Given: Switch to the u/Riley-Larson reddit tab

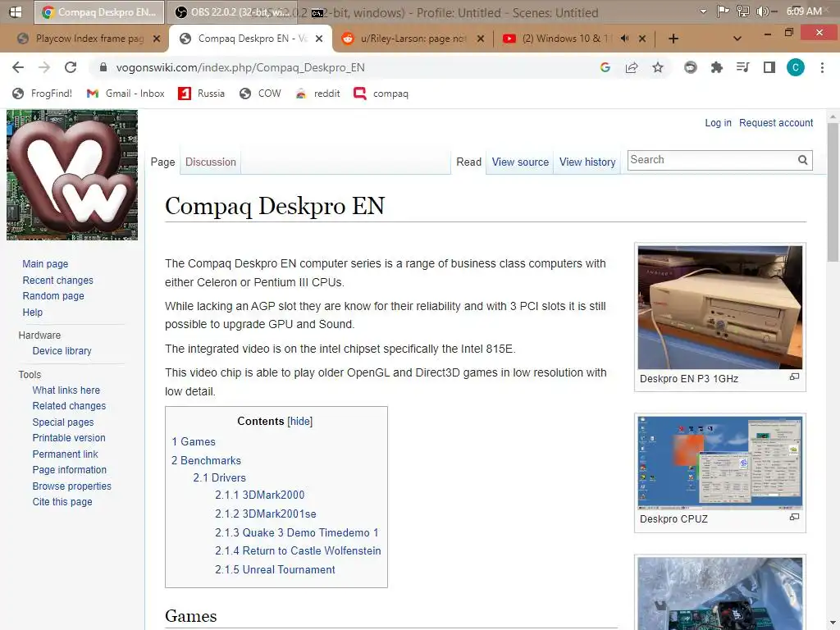Looking at the screenshot, I should tap(413, 39).
